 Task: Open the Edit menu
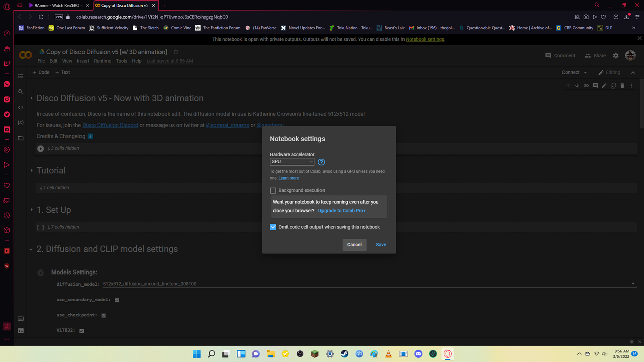(53, 61)
